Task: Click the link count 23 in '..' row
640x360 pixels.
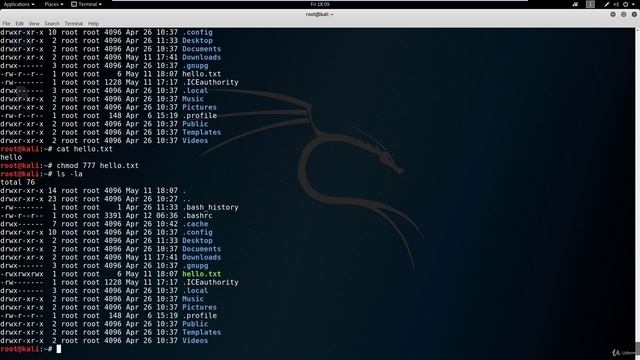Action: [x=52, y=199]
